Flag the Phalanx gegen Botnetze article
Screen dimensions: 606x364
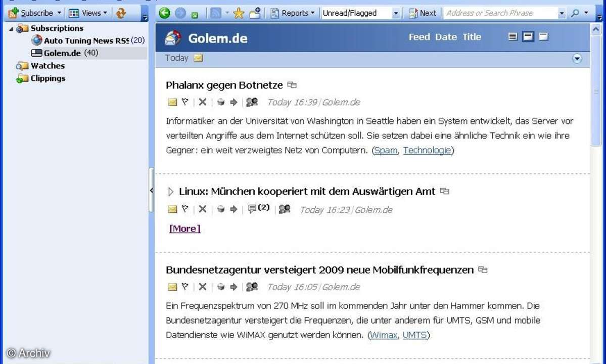point(185,102)
